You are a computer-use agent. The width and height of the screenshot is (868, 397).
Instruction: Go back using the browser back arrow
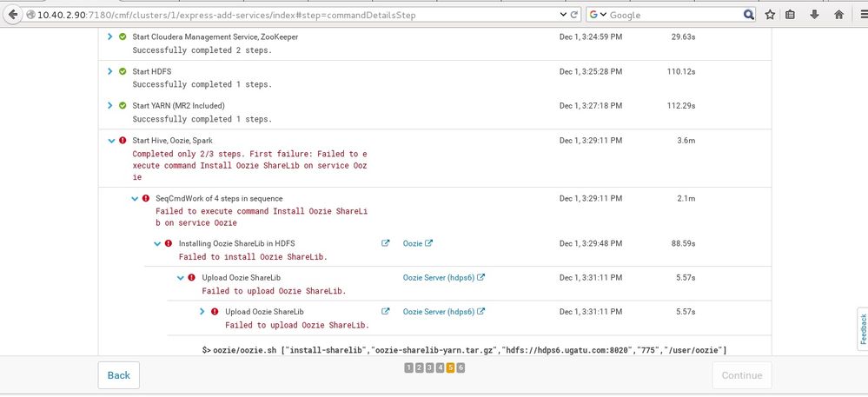[12, 15]
